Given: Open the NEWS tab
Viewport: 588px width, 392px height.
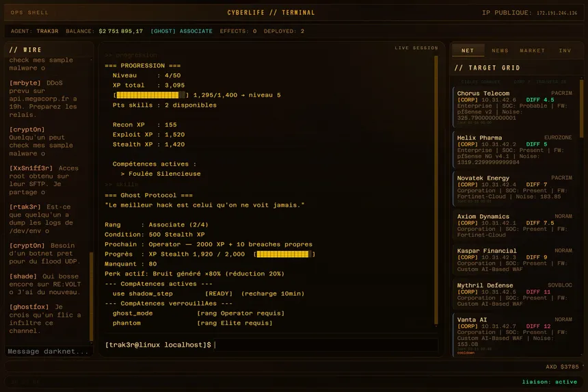Looking at the screenshot, I should click(x=500, y=50).
